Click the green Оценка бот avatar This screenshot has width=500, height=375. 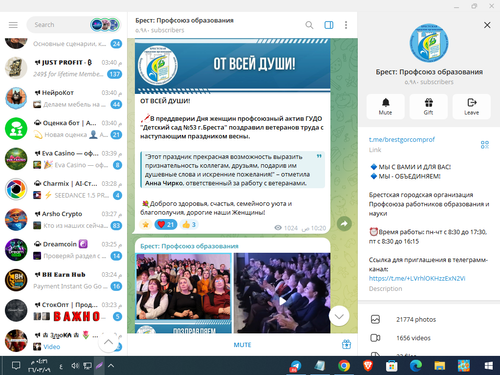click(16, 129)
